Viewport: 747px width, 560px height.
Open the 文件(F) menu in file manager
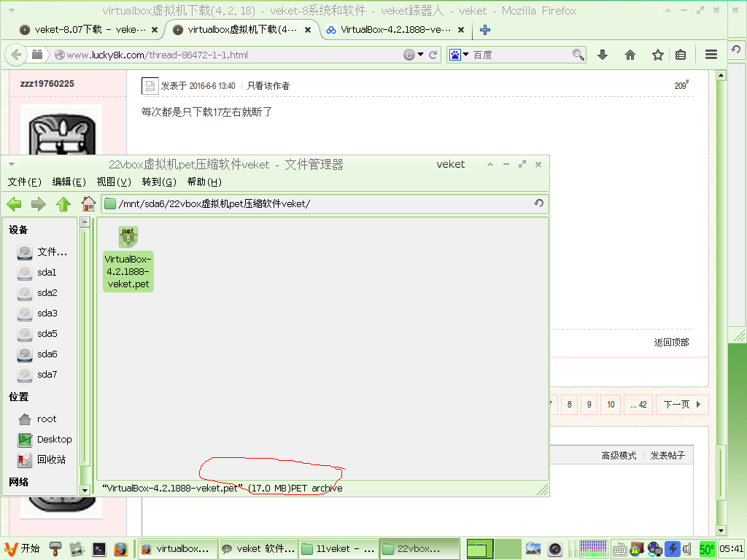tap(25, 182)
